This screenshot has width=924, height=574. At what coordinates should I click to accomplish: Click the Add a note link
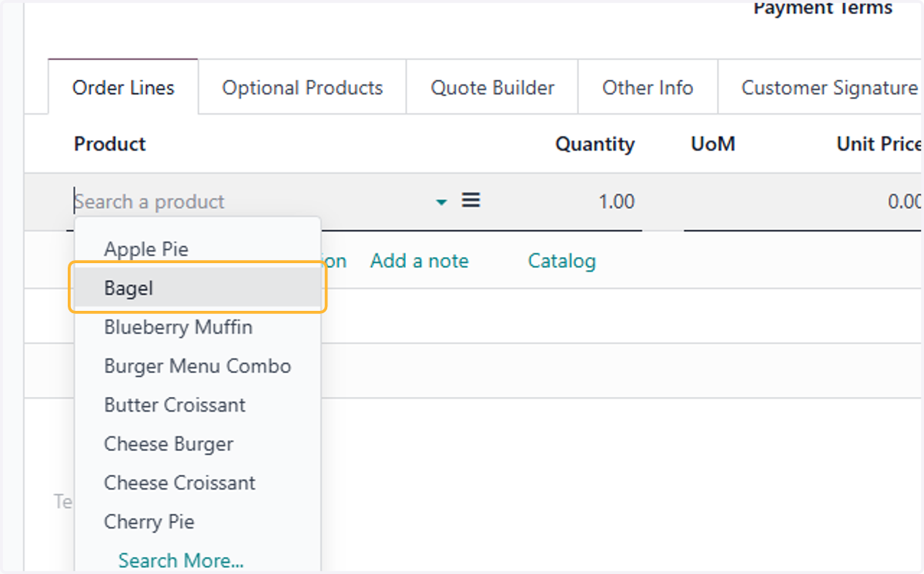coord(420,261)
